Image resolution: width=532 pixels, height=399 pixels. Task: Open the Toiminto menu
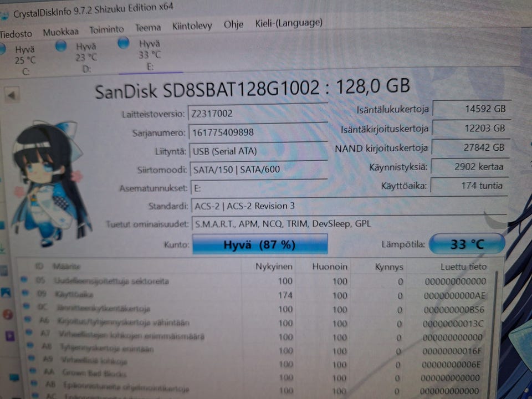tap(106, 30)
